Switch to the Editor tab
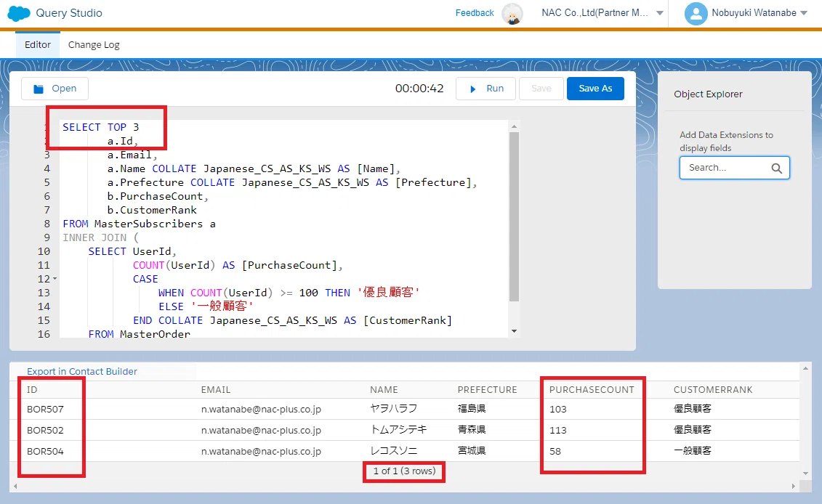Image resolution: width=822 pixels, height=504 pixels. (x=38, y=44)
